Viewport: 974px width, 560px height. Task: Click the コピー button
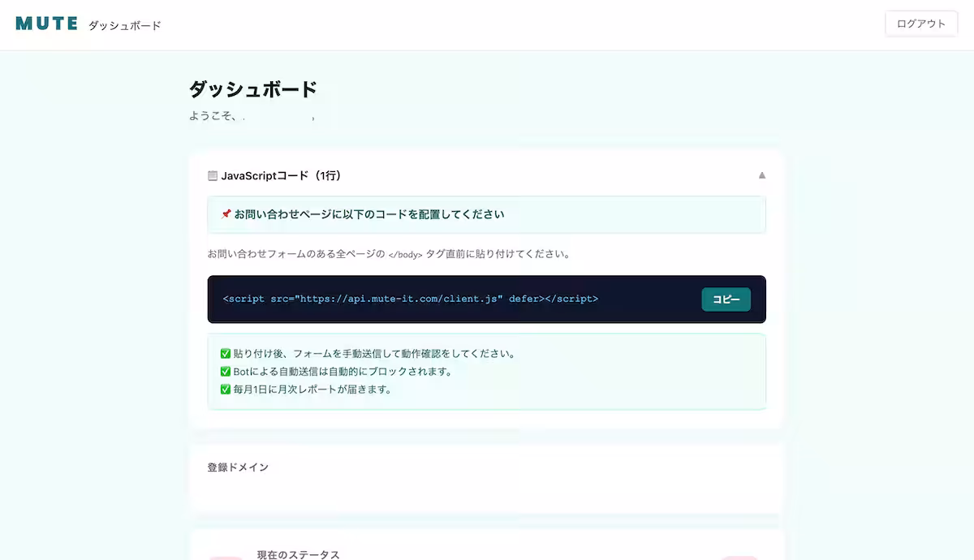(726, 299)
